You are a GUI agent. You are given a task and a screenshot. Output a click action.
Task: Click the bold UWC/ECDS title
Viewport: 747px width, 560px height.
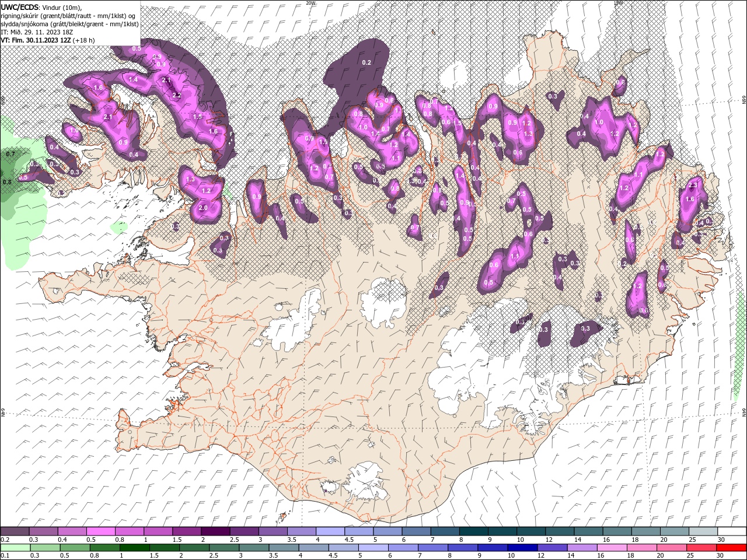[20, 6]
